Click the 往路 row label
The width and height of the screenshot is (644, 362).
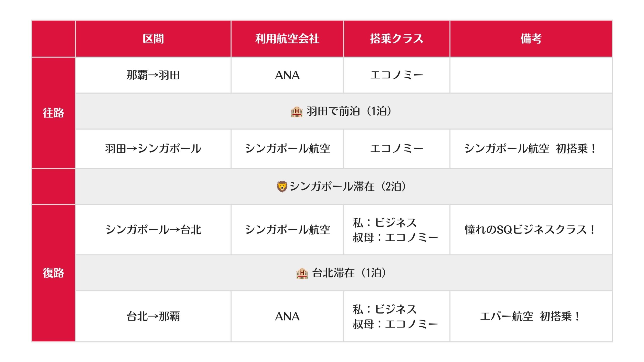53,113
